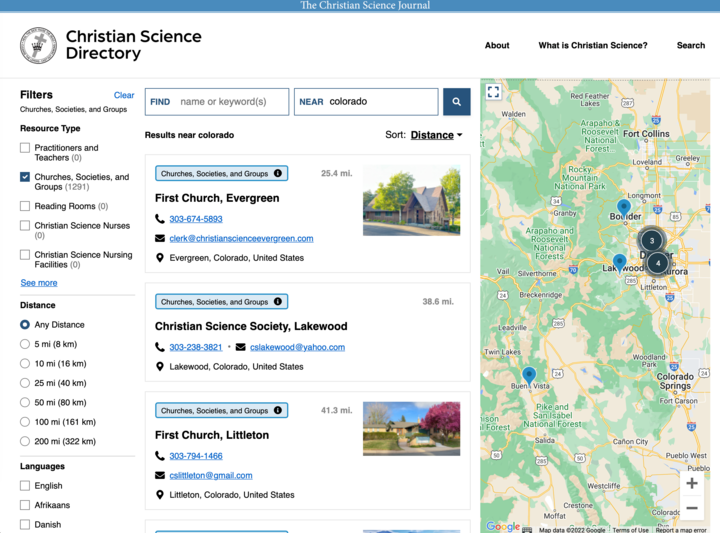Check Danish language filter
The height and width of the screenshot is (533, 720).
click(x=25, y=524)
